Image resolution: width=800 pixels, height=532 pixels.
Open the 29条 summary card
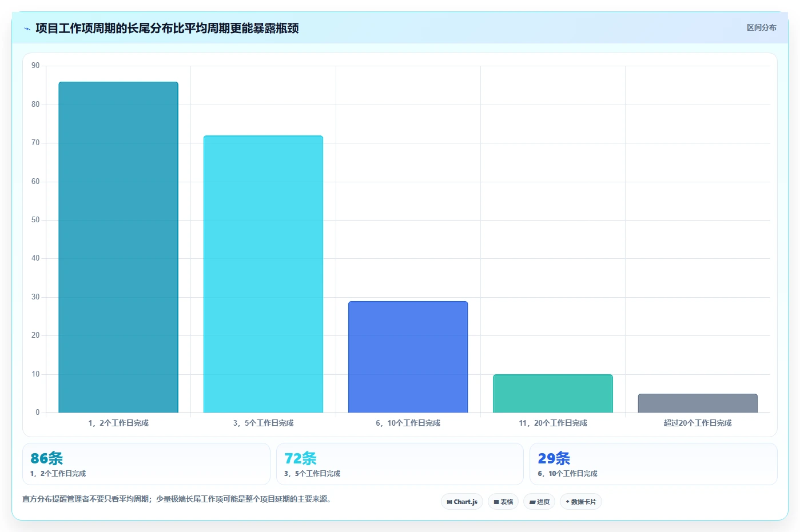tap(654, 464)
